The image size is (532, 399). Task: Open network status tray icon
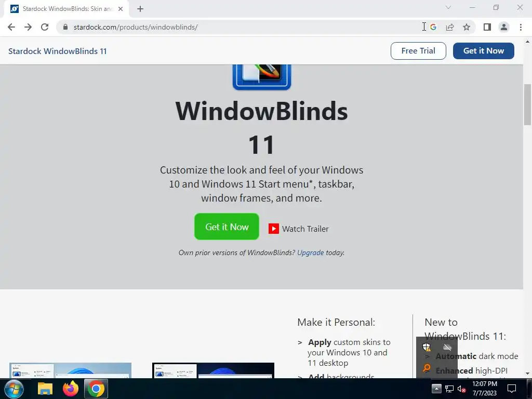coord(449,389)
